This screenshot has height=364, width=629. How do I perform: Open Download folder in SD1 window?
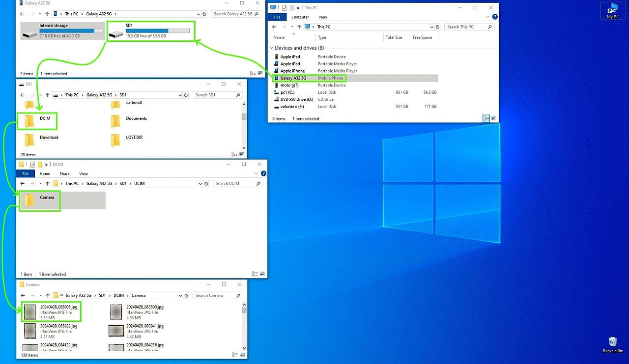tap(42, 140)
